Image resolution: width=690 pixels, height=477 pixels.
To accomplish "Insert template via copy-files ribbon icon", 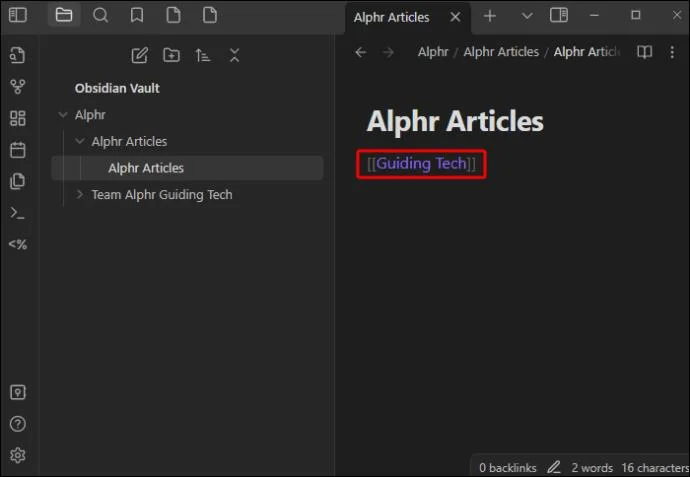I will coord(18,181).
